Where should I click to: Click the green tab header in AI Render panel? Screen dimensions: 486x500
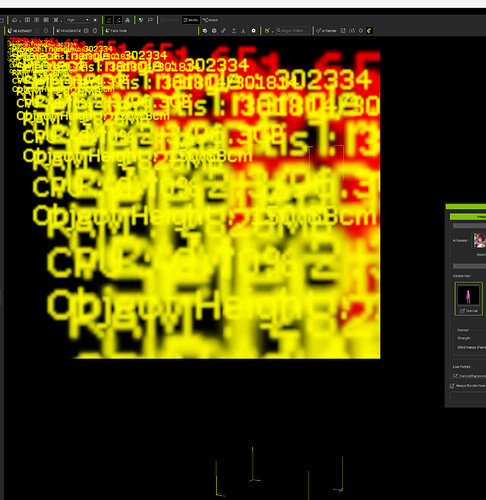point(468,217)
